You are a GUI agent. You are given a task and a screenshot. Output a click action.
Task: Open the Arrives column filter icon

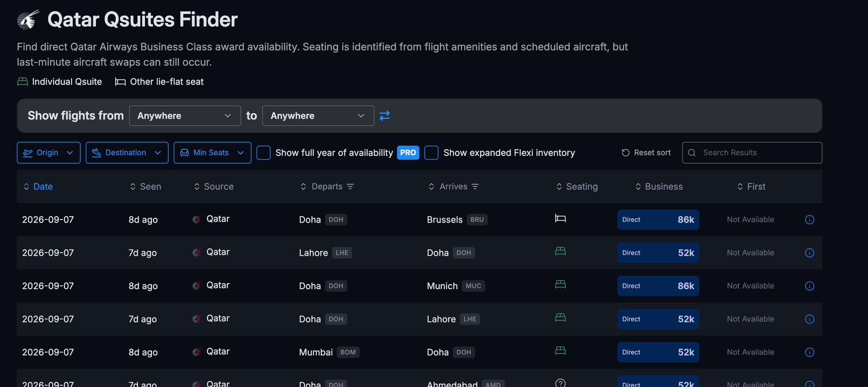pos(475,187)
